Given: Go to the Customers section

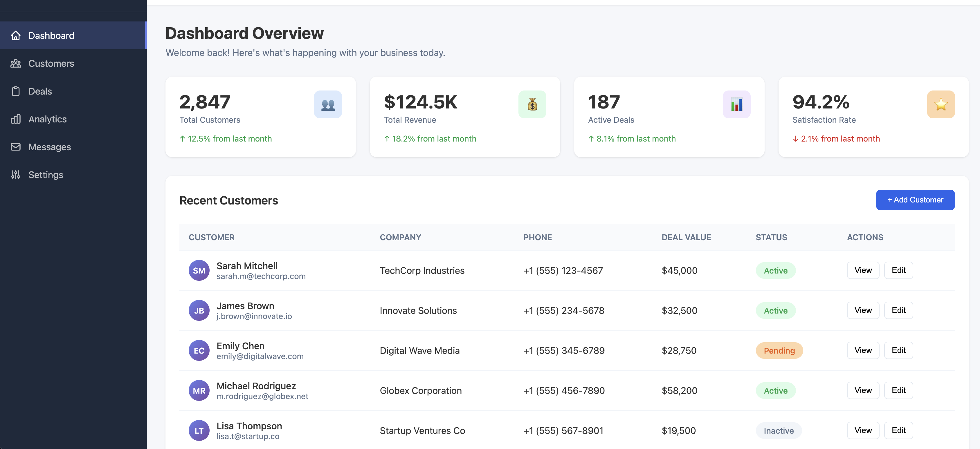Looking at the screenshot, I should click(x=73, y=63).
